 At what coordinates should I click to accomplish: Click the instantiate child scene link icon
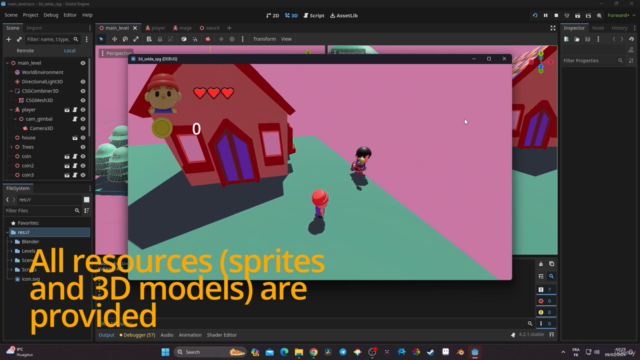coord(19,39)
